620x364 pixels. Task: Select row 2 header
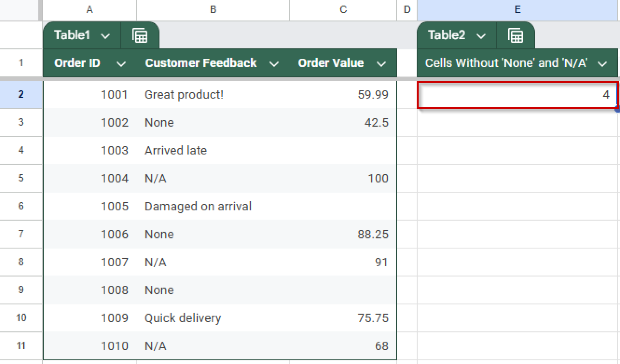coord(20,94)
